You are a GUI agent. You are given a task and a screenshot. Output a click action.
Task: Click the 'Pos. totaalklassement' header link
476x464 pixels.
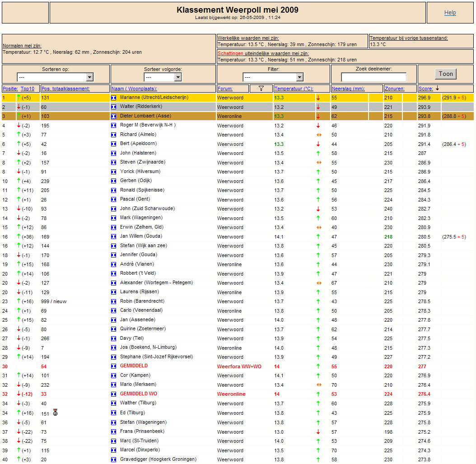(65, 89)
